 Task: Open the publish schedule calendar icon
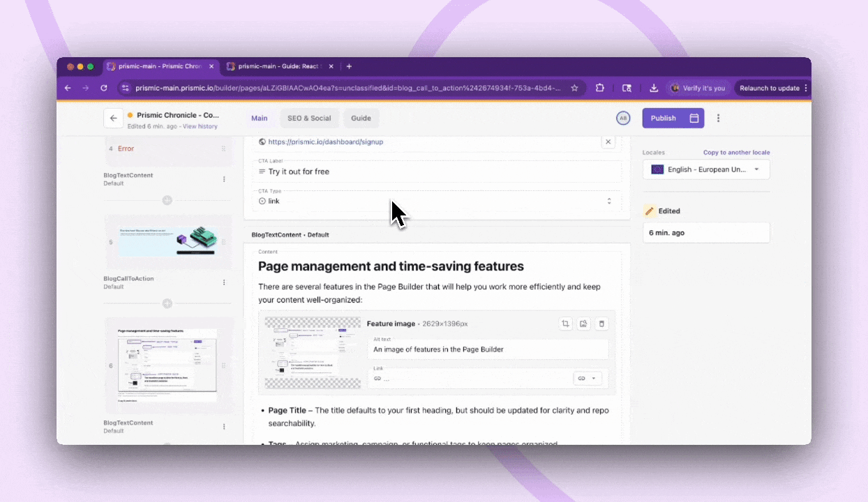(694, 119)
